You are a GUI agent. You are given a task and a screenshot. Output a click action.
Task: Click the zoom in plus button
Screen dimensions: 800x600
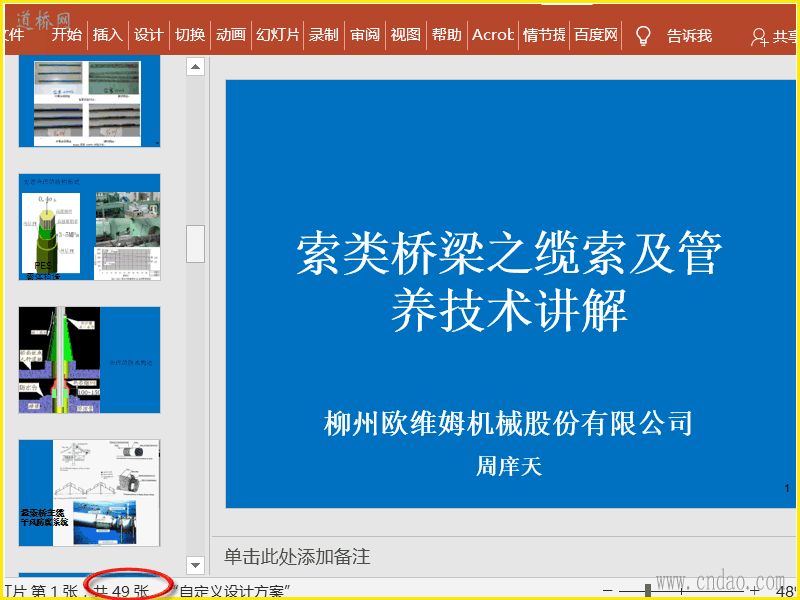[755, 591]
